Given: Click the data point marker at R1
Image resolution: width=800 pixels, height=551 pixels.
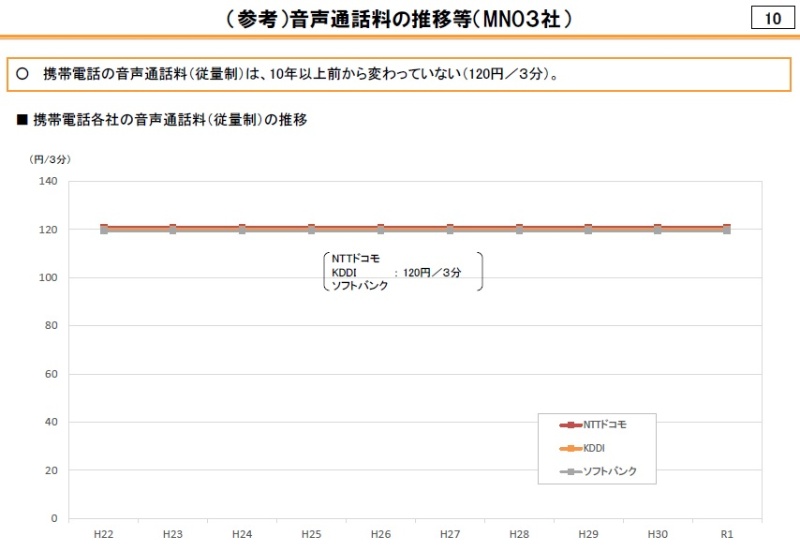Looking at the screenshot, I should tap(727, 229).
